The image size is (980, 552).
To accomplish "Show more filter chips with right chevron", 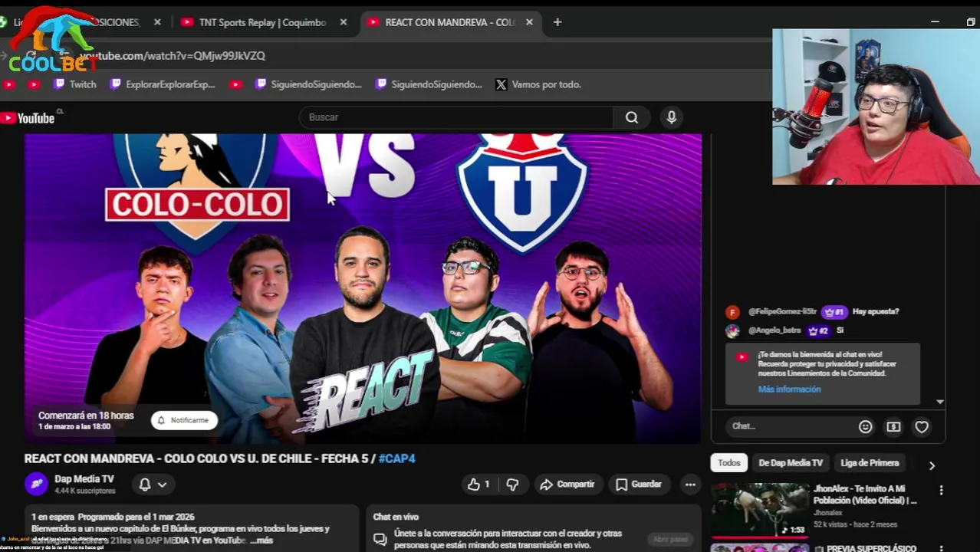I will pyautogui.click(x=932, y=465).
